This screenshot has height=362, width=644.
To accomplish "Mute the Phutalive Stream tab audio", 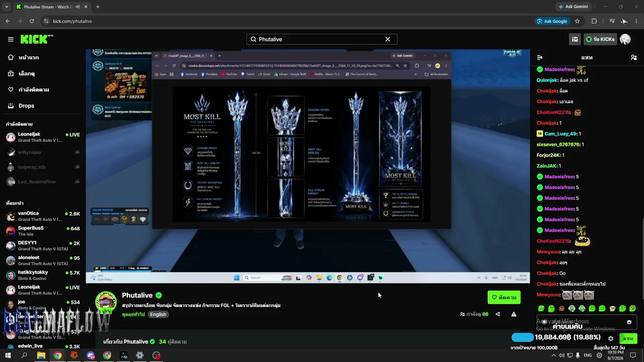I will 77,7.
